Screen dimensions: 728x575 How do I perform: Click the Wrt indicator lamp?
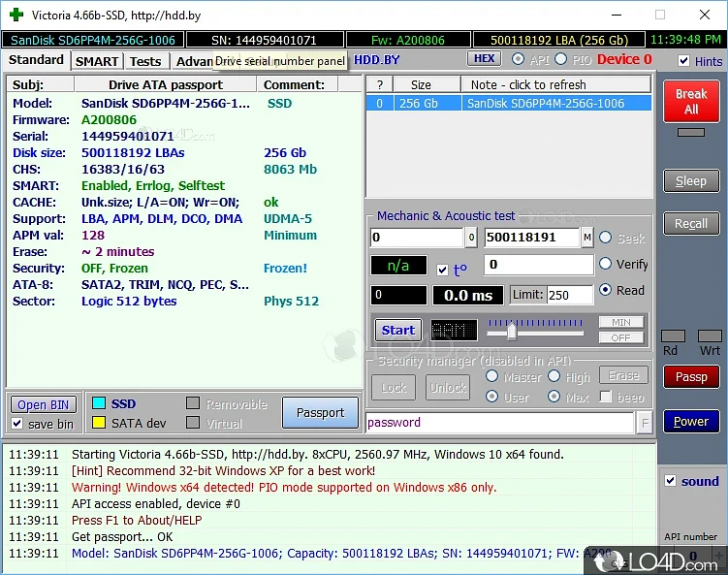click(710, 336)
